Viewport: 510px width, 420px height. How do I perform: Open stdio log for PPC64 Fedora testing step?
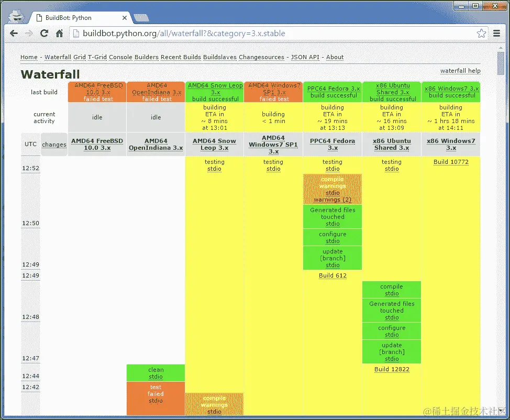pyautogui.click(x=332, y=169)
